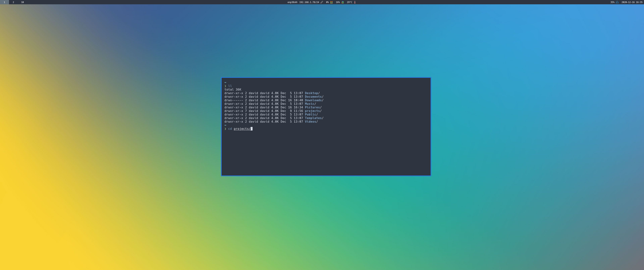Viewport: 644px width, 270px height.
Task: Switch to workspace 2
Action: pyautogui.click(x=13, y=2)
